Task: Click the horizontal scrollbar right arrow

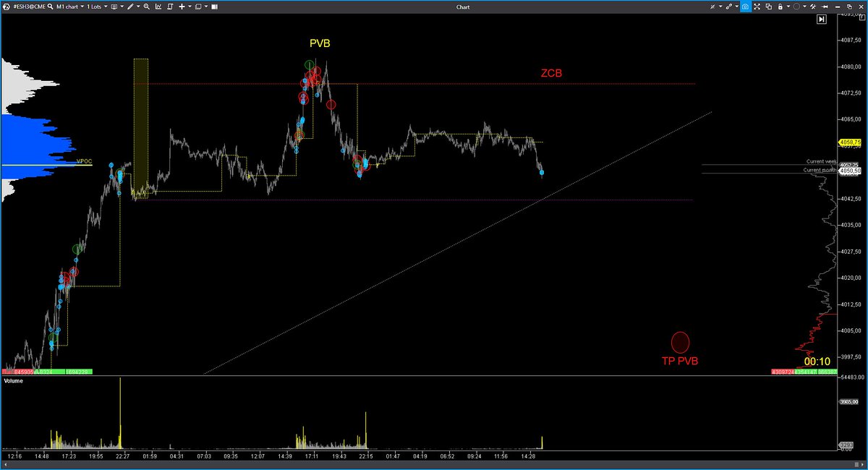Action: (x=862, y=465)
